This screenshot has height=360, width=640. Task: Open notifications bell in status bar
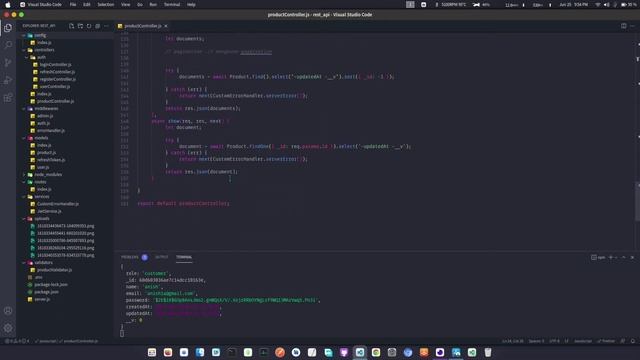633,341
